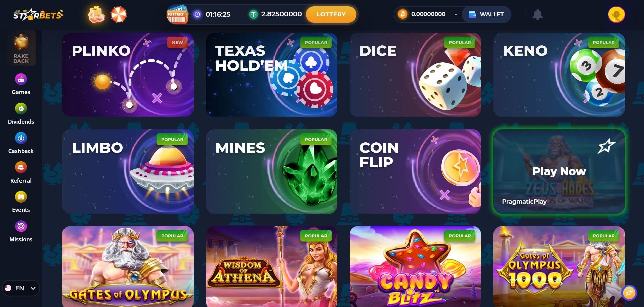Click the orange LOTTERY button

pyautogui.click(x=331, y=14)
